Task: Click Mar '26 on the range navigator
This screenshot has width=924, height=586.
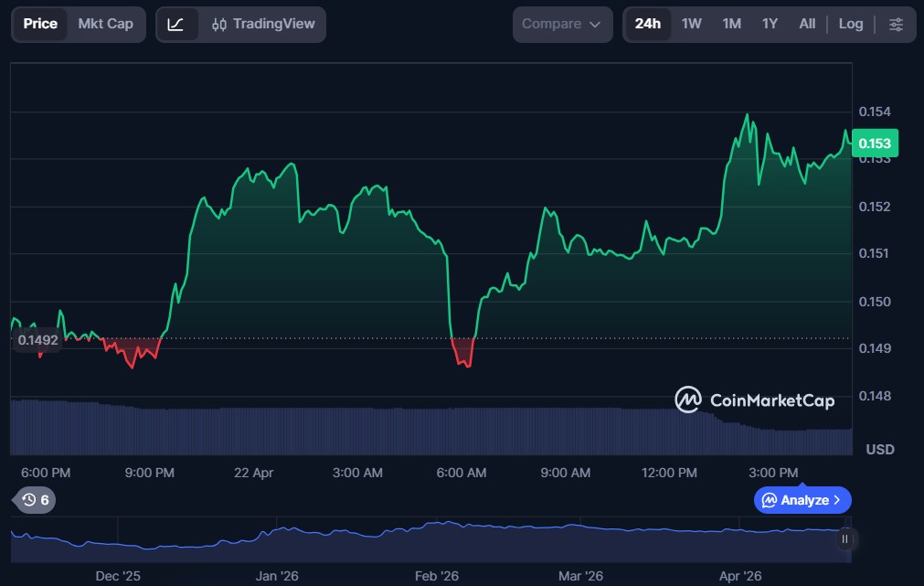Action: (x=580, y=576)
